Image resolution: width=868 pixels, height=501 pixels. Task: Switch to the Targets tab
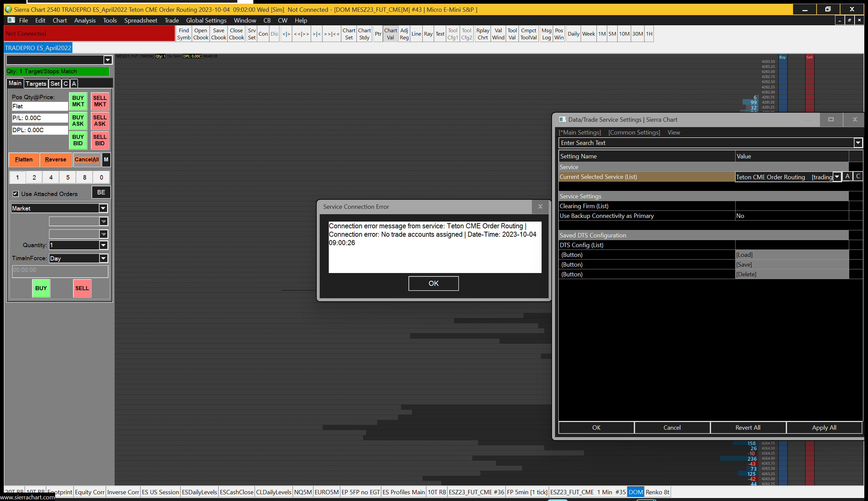36,84
